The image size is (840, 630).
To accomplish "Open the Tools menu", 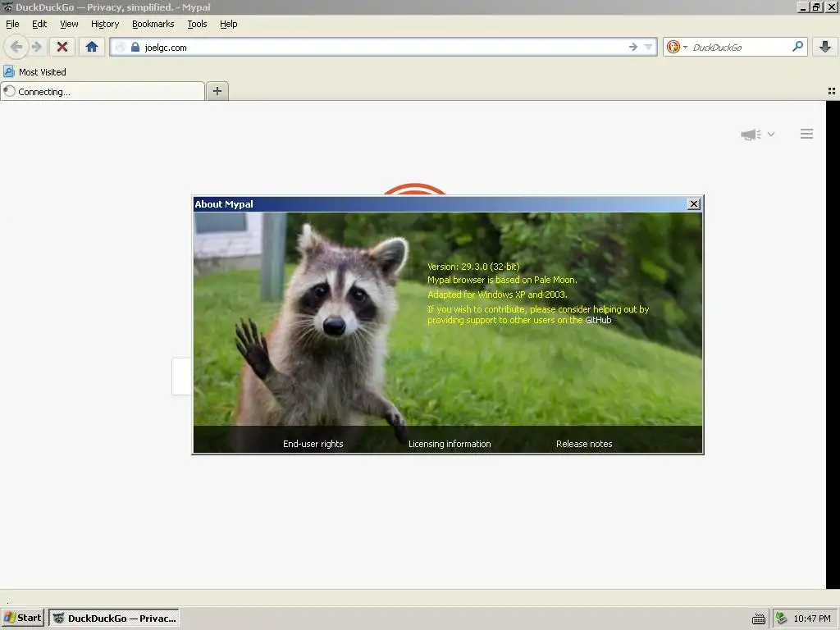I will 197,24.
